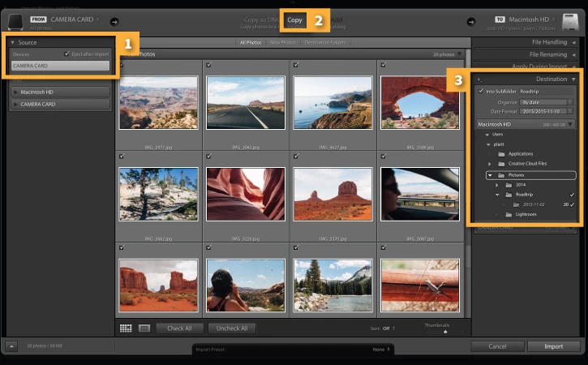The height and width of the screenshot is (365, 588).
Task: Collapse the Destination panel
Action: tap(573, 79)
